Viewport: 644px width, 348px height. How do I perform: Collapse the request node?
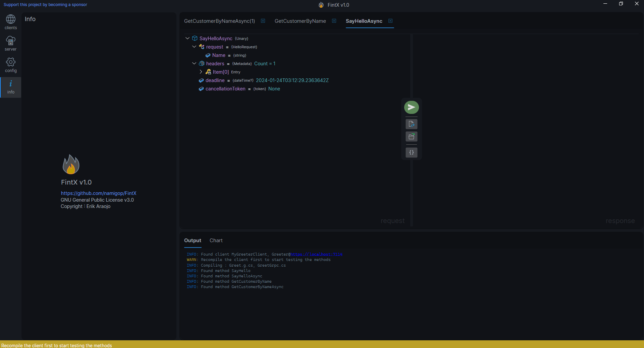point(194,47)
